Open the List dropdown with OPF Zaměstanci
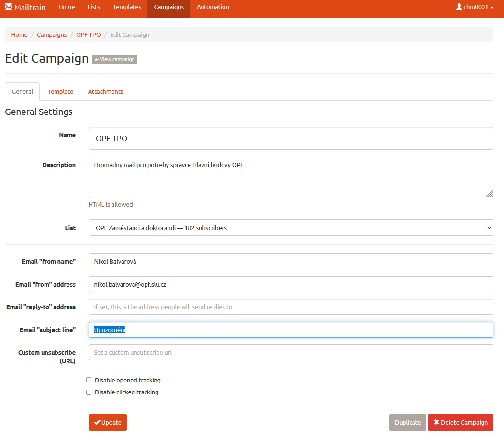This screenshot has height=437, width=504. point(291,228)
